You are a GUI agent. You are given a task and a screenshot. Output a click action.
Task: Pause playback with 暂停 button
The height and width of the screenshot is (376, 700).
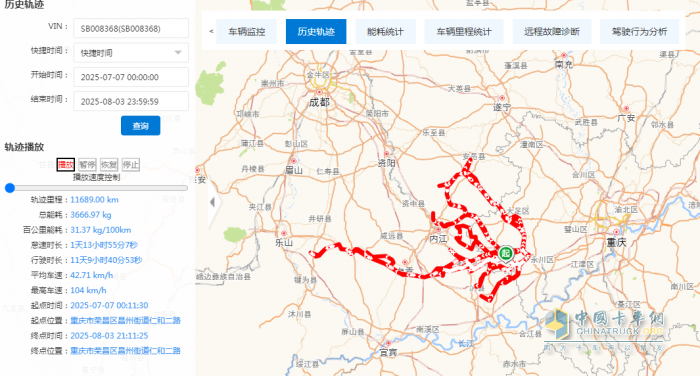[x=87, y=165]
